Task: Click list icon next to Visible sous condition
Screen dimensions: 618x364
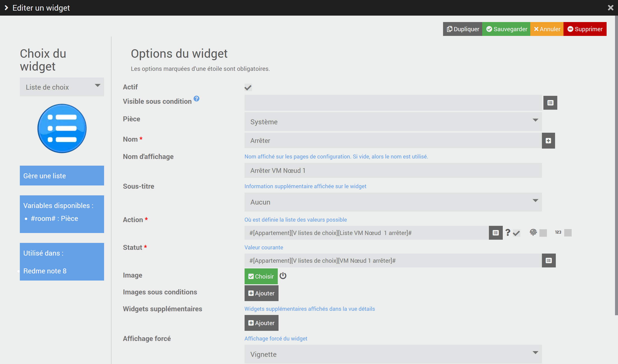Action: pos(550,103)
